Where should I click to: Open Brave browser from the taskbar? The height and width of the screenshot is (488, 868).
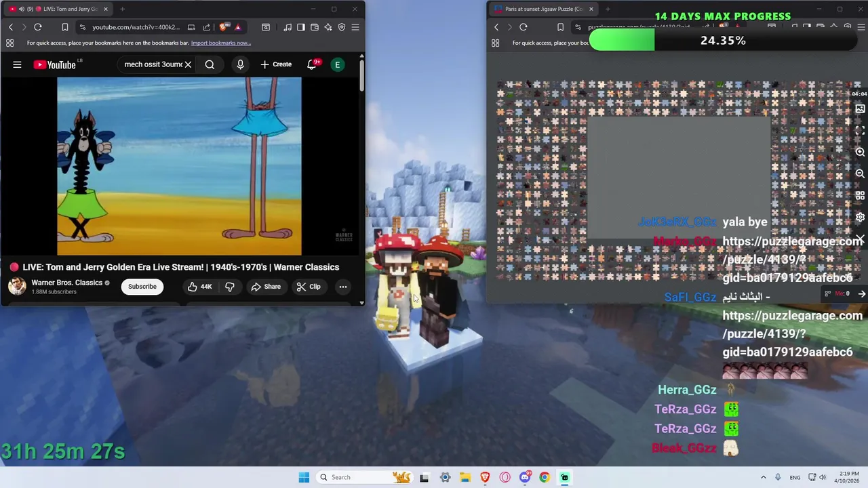click(485, 477)
